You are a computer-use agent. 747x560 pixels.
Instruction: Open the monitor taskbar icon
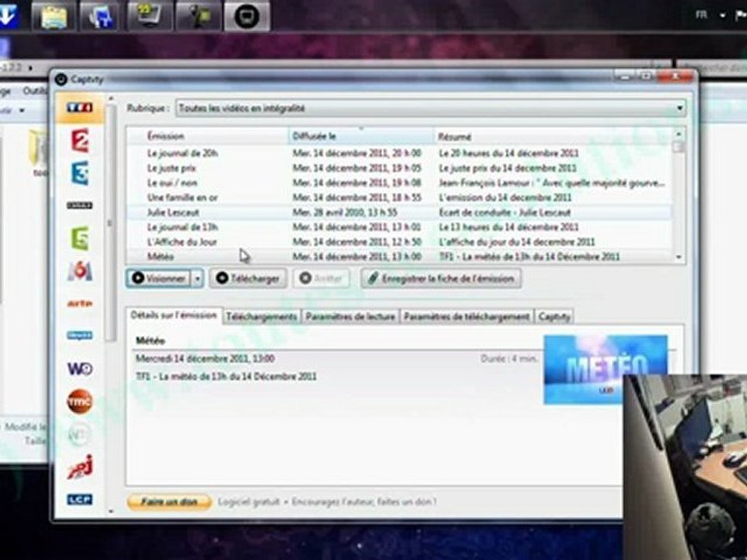(149, 16)
